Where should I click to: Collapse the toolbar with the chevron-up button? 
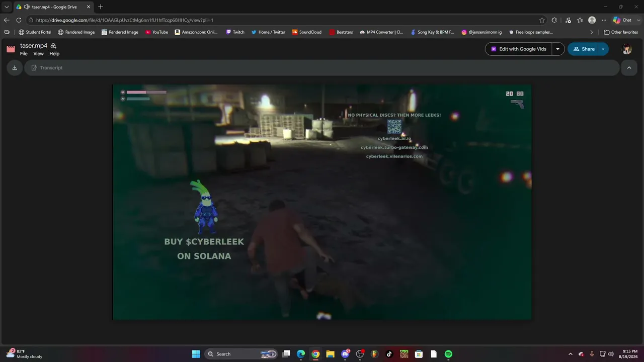[x=629, y=68]
